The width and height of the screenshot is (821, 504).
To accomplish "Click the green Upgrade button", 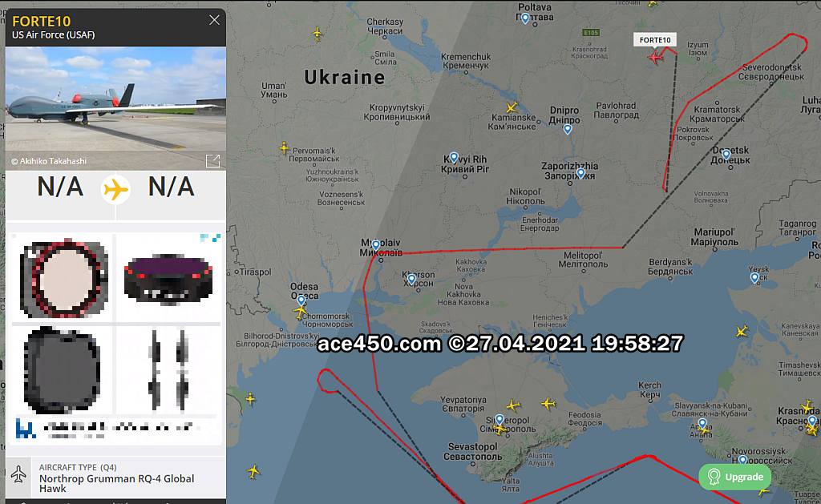I will (735, 477).
